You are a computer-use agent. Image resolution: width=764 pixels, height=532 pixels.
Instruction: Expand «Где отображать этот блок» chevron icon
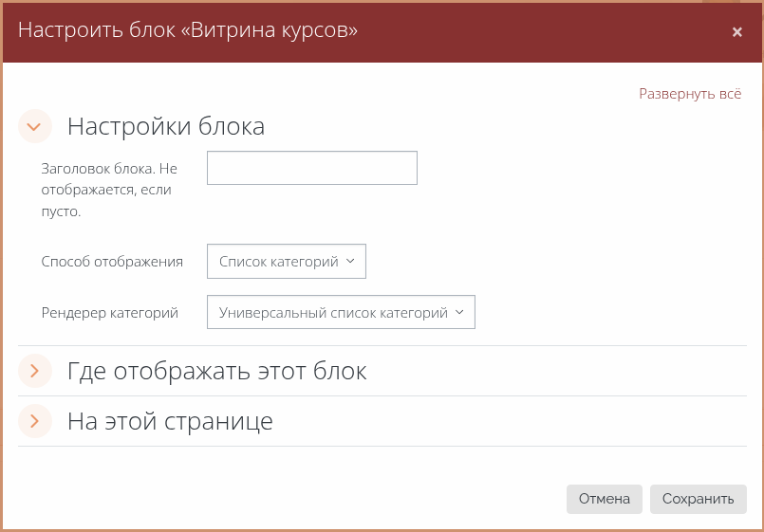click(35, 371)
